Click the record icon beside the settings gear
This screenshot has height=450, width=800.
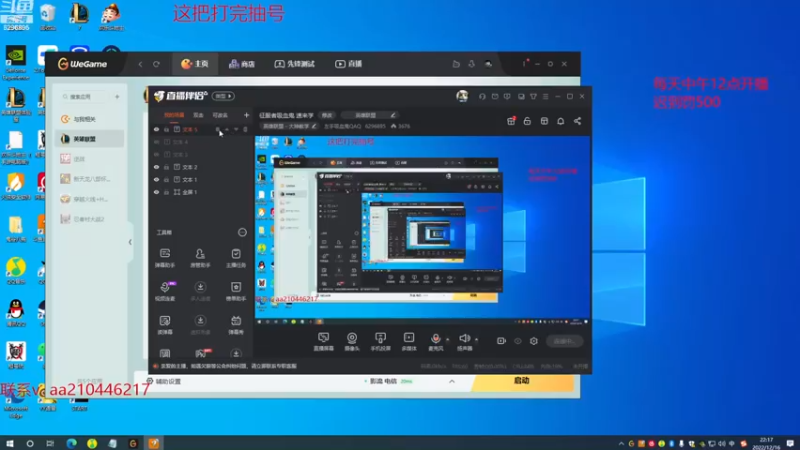[501, 341]
